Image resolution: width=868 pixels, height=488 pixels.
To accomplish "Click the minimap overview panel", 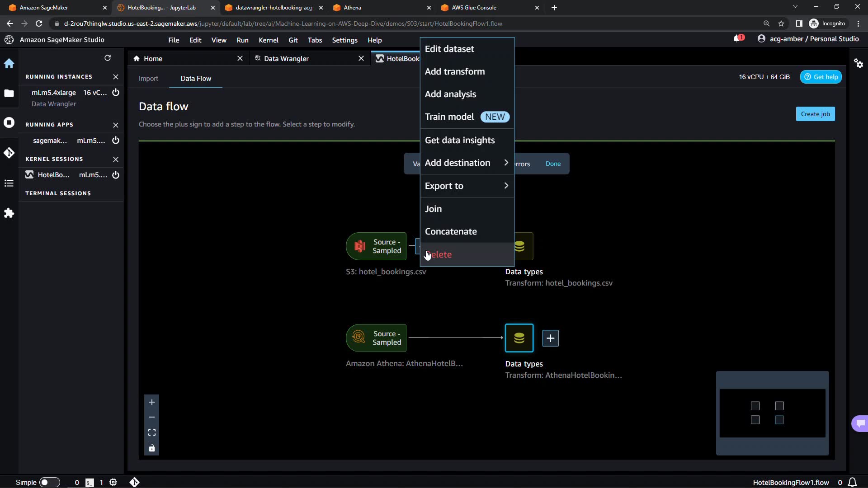I will 772,413.
